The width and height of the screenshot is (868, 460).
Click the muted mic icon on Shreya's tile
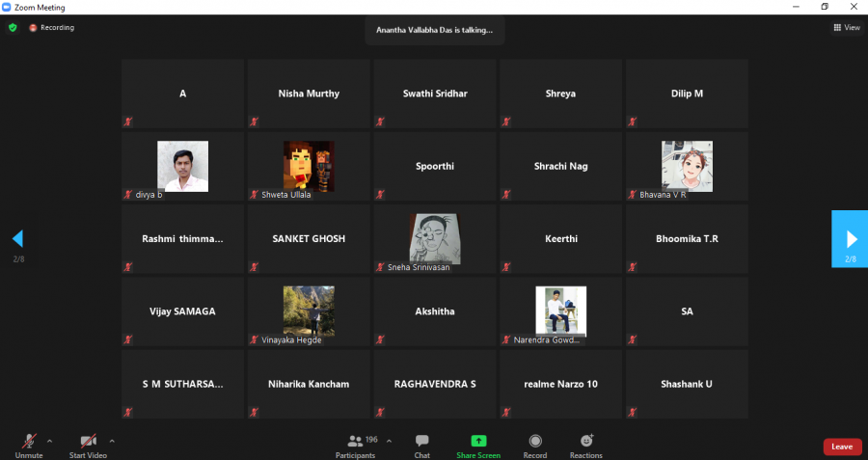click(506, 122)
